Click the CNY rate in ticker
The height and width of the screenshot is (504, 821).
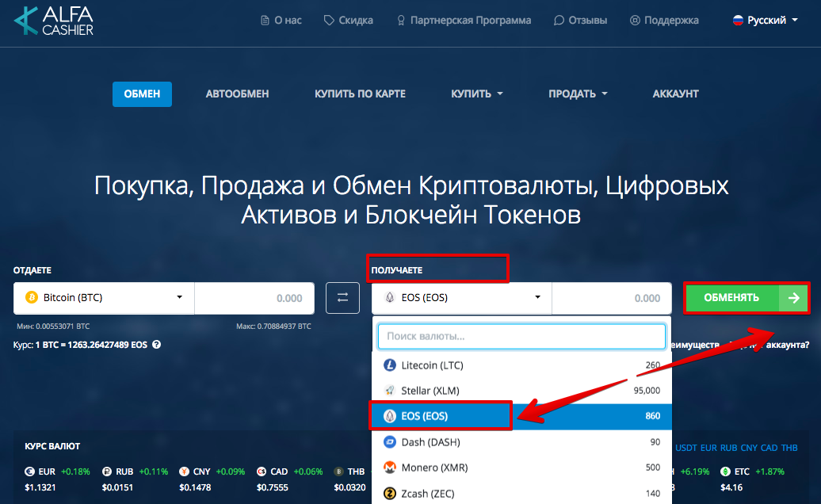point(212,479)
